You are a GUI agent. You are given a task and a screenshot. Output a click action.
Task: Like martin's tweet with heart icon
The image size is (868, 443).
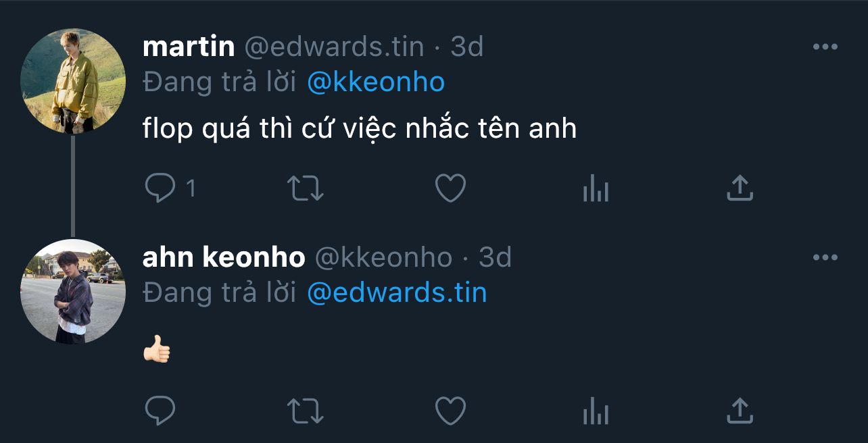[450, 188]
